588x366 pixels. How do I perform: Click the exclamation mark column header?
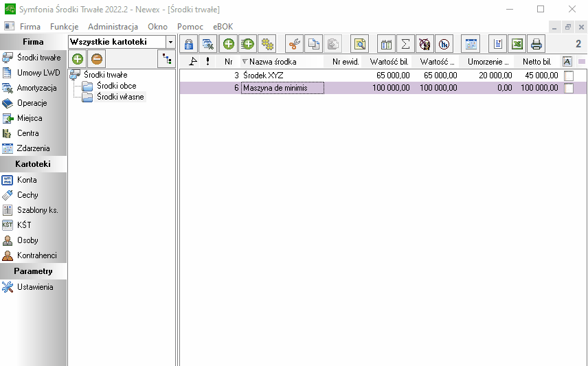point(207,62)
